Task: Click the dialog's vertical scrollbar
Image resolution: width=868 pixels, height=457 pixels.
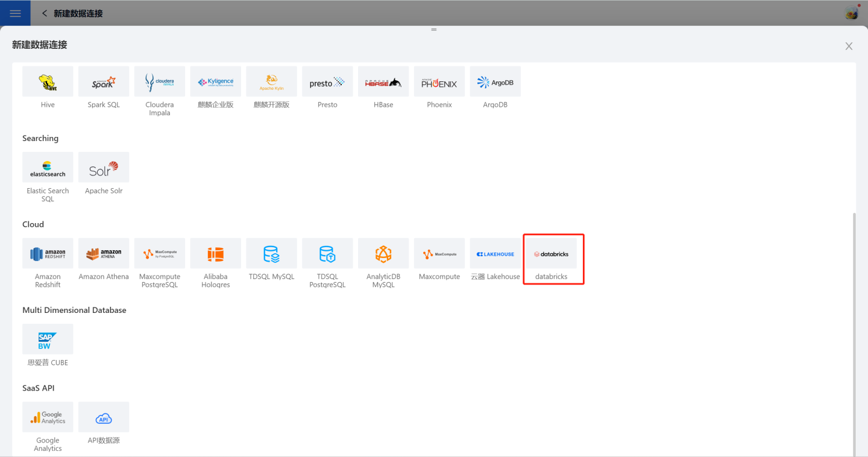Action: 854,332
